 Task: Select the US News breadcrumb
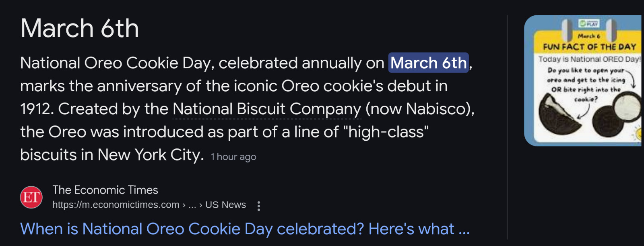click(x=225, y=205)
